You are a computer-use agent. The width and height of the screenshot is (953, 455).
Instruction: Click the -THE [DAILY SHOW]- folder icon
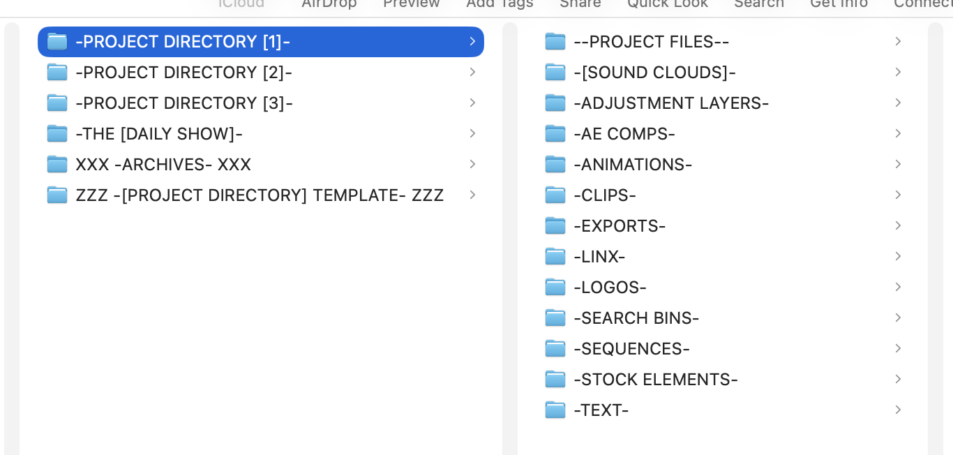[57, 134]
